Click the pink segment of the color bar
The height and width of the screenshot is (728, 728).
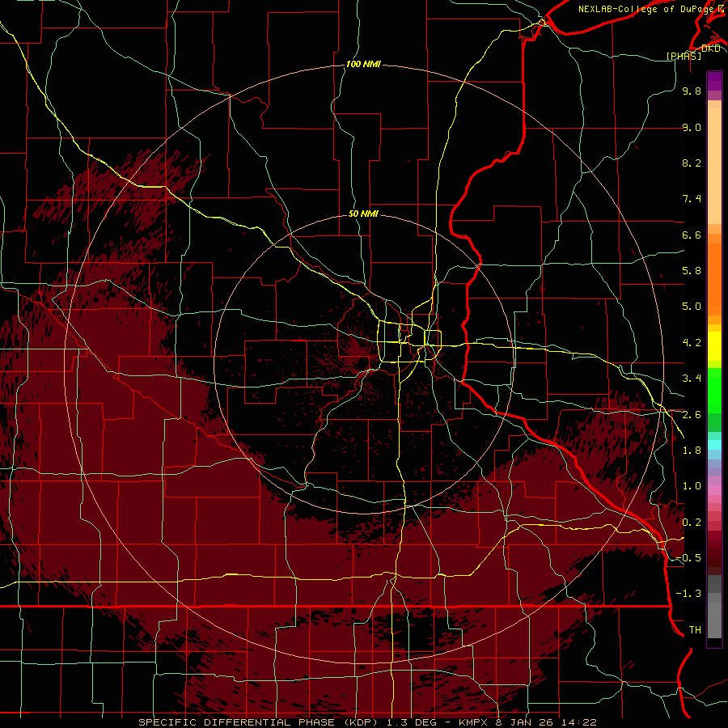coord(714,490)
